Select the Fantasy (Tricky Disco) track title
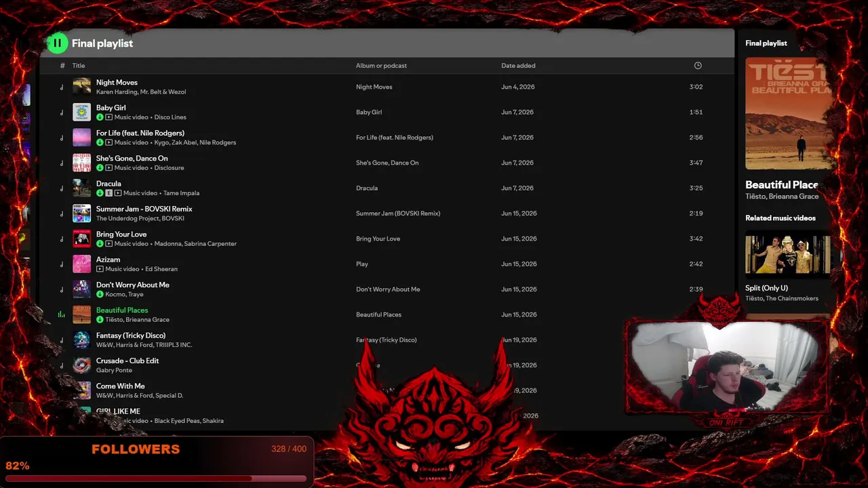 (131, 335)
